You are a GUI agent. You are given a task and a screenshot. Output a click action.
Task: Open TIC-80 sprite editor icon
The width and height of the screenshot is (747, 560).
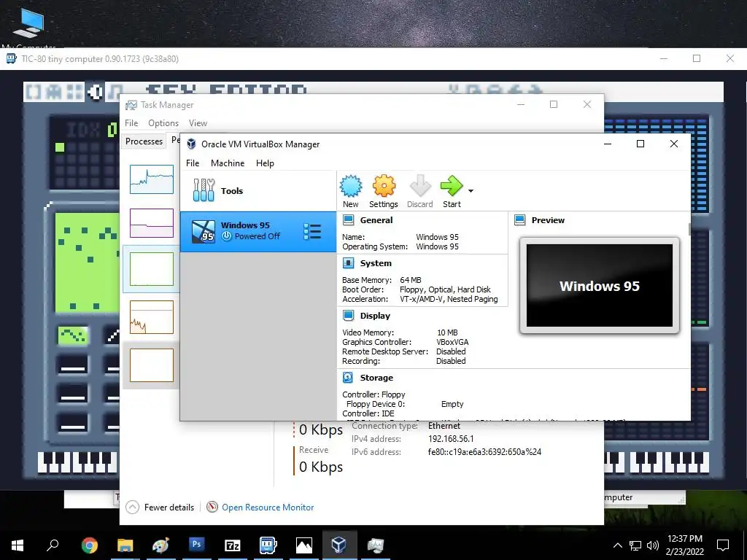coord(54,91)
